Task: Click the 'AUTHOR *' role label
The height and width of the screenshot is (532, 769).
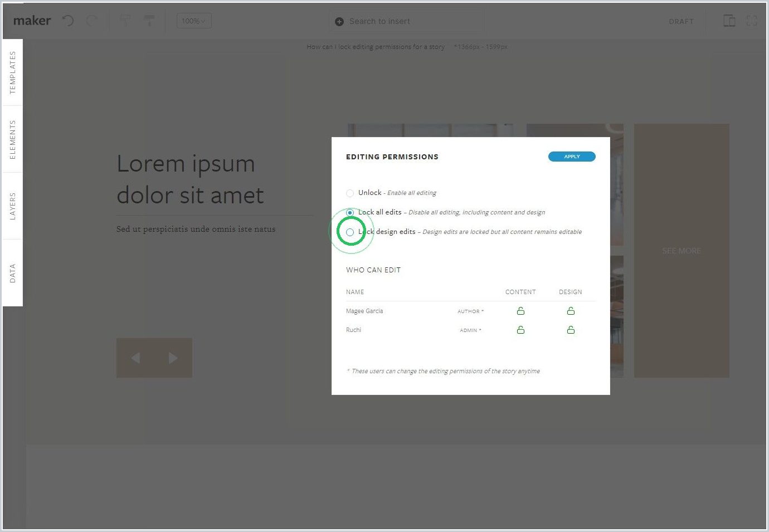Action: coord(471,311)
